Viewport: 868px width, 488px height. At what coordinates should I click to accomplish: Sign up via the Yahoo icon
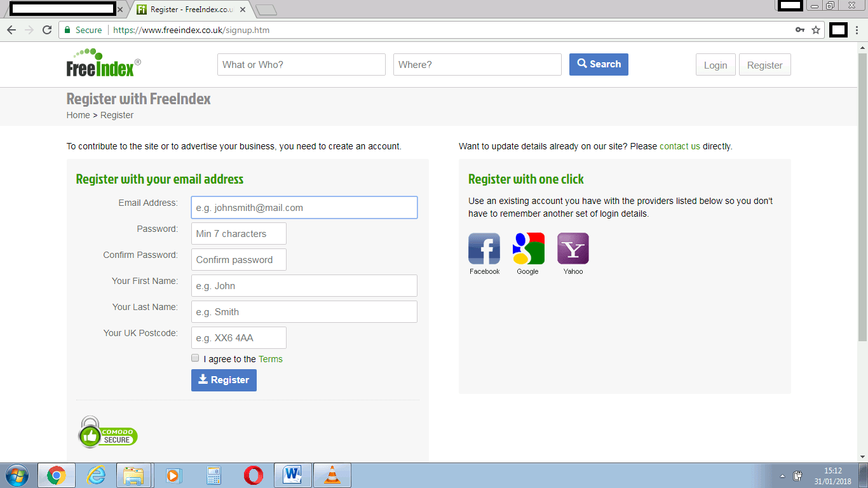click(573, 248)
